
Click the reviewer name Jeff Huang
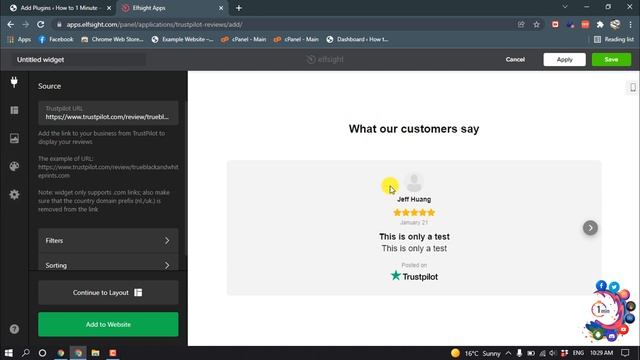(414, 199)
